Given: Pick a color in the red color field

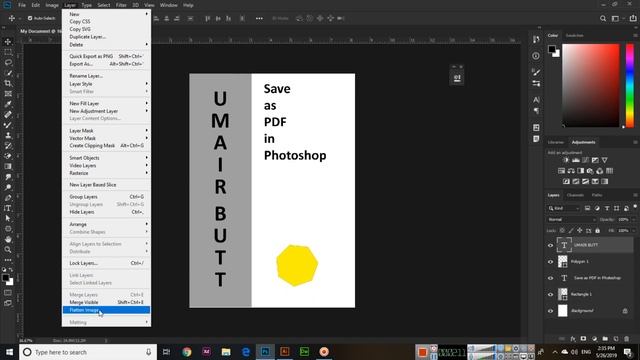Looking at the screenshot, I should tap(591, 86).
